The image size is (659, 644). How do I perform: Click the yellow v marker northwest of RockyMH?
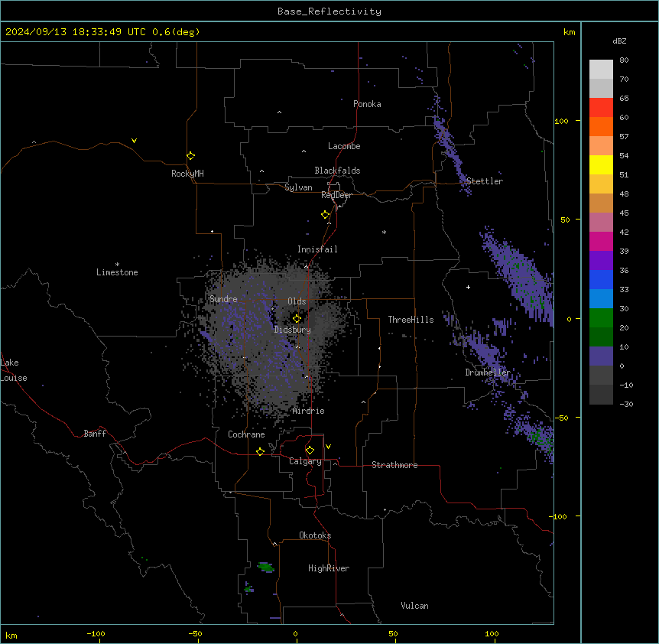coord(134,141)
